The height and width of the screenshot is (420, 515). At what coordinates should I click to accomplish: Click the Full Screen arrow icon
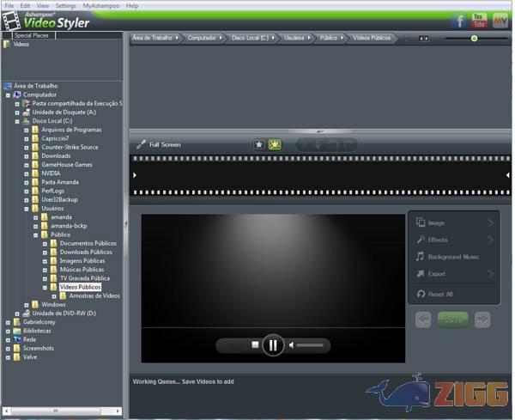[x=142, y=144]
